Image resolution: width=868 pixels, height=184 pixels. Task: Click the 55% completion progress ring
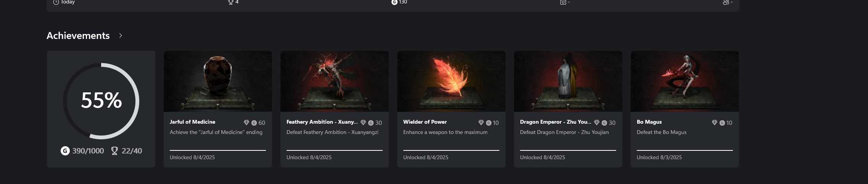tap(101, 101)
